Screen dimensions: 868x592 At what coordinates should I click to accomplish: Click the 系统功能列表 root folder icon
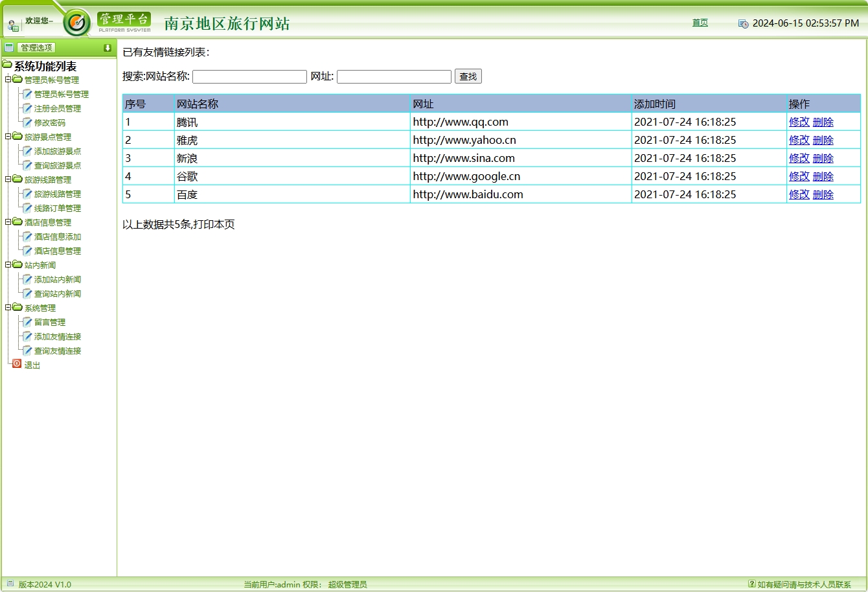click(7, 65)
